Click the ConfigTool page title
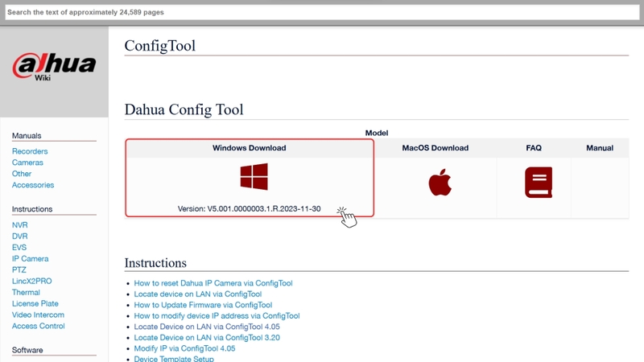Image resolution: width=644 pixels, height=362 pixels. pos(159,46)
